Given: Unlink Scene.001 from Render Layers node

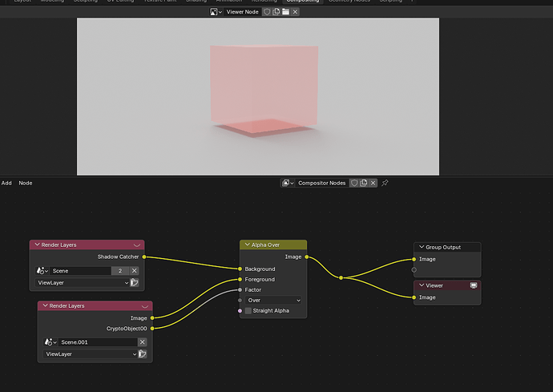Looking at the screenshot, I should tap(142, 341).
